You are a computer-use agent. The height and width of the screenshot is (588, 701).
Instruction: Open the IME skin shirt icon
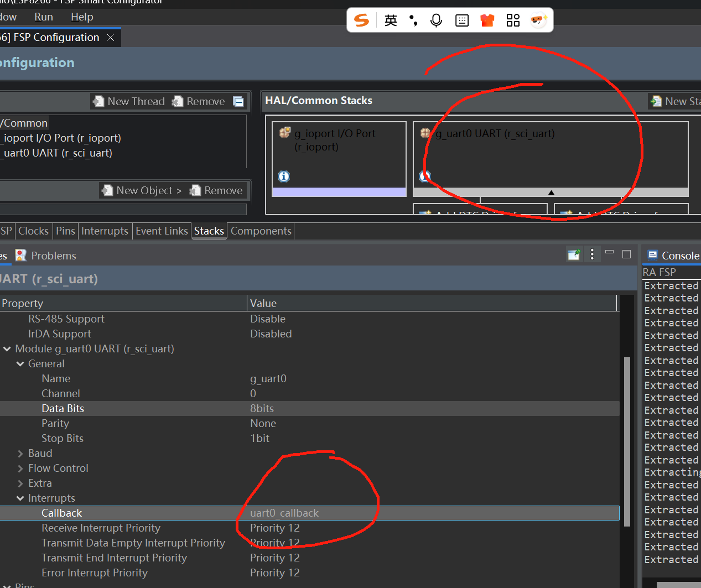[x=487, y=21]
